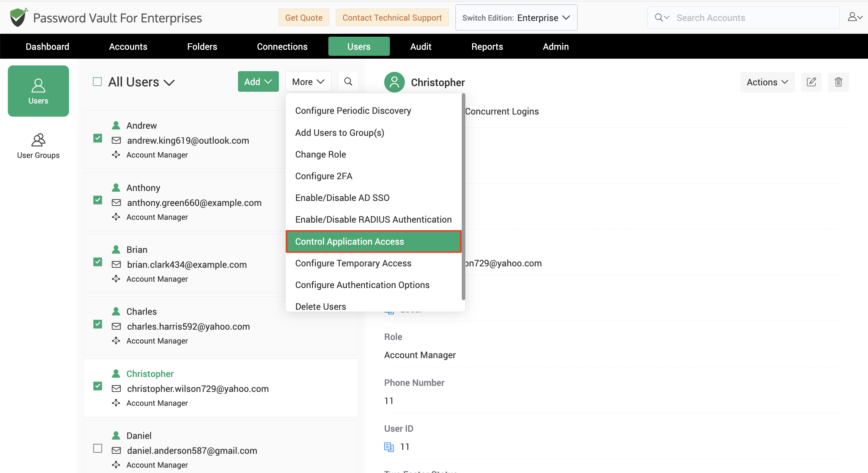Viewport: 868px width, 473px height.
Task: Uncheck Brian's checkbox
Action: 98,262
